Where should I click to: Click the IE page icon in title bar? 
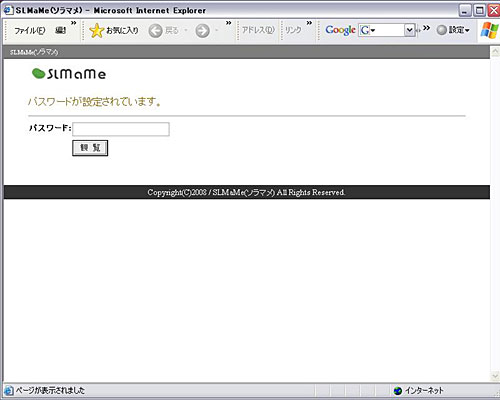coord(8,10)
